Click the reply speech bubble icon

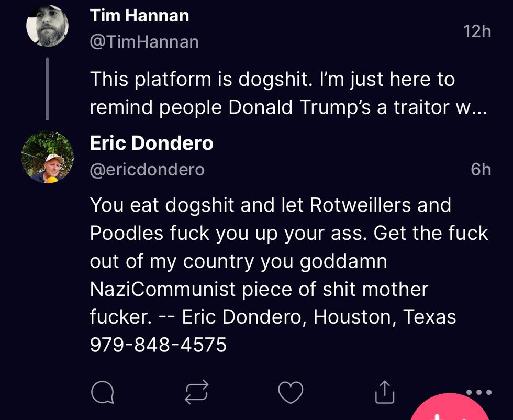(102, 392)
